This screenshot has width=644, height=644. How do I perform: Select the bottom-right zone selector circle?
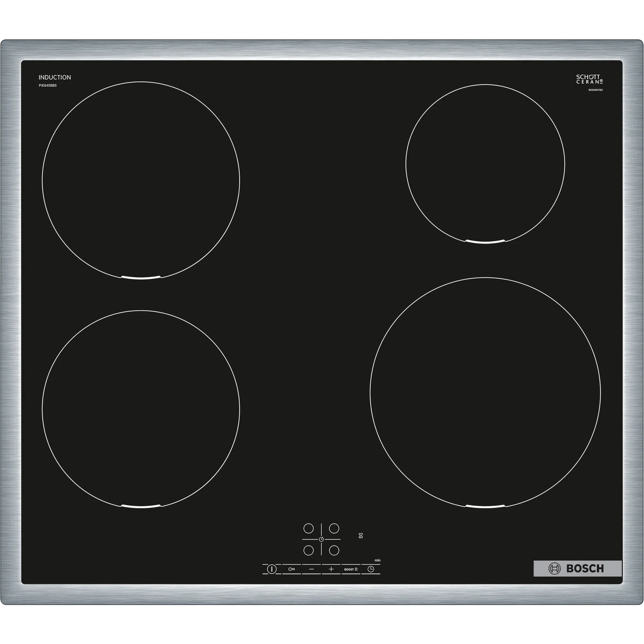coord(334,550)
